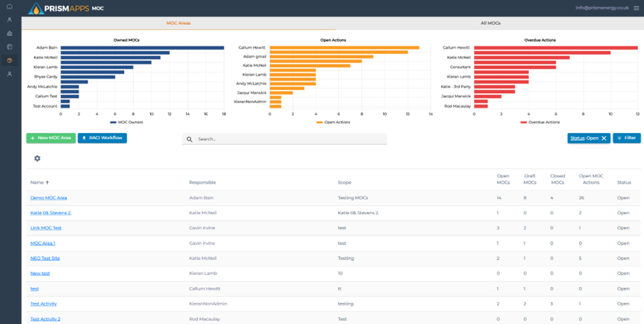This screenshot has width=644, height=324.
Task: Open the info@prismenergy.co.uk account menu
Action: click(602, 8)
